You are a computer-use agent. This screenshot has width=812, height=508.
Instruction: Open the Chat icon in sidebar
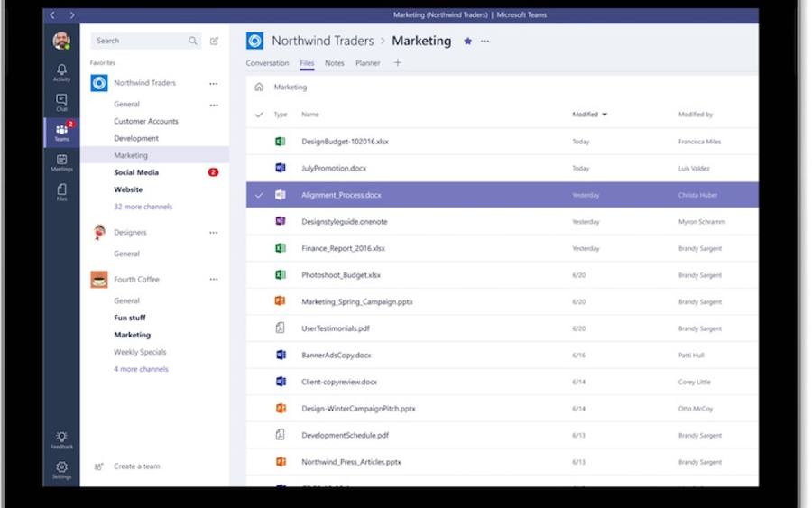pos(61,103)
